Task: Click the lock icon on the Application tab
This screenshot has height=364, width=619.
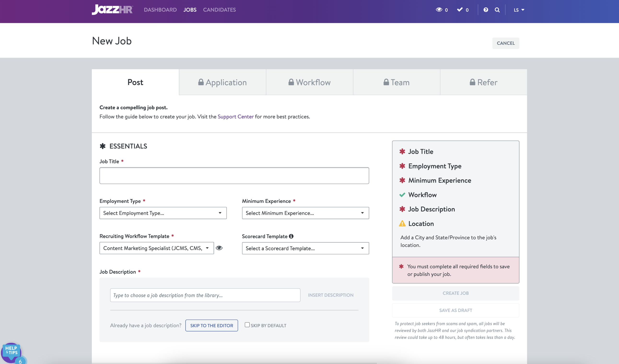Action: (201, 82)
